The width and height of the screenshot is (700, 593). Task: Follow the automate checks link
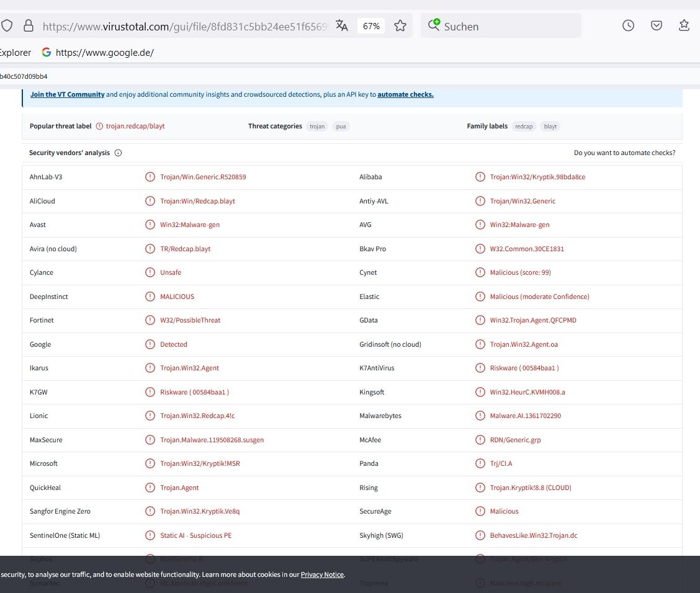[x=405, y=94]
